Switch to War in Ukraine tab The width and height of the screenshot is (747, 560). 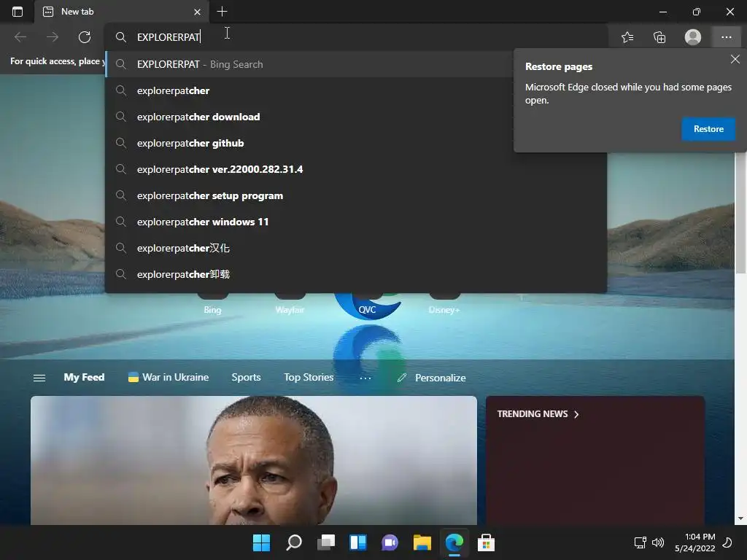[x=169, y=377]
